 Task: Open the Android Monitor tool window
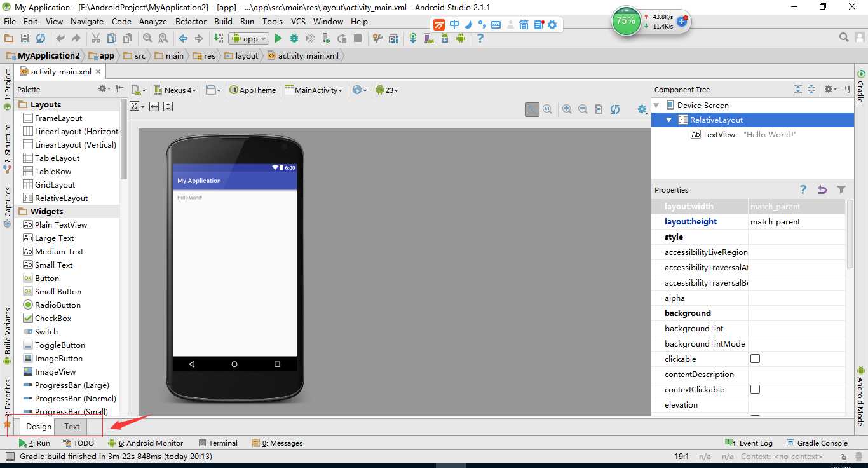(x=146, y=443)
